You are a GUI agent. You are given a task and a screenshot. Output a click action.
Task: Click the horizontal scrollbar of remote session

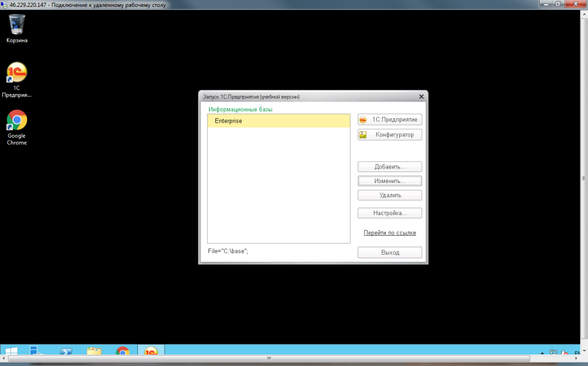pos(269,359)
